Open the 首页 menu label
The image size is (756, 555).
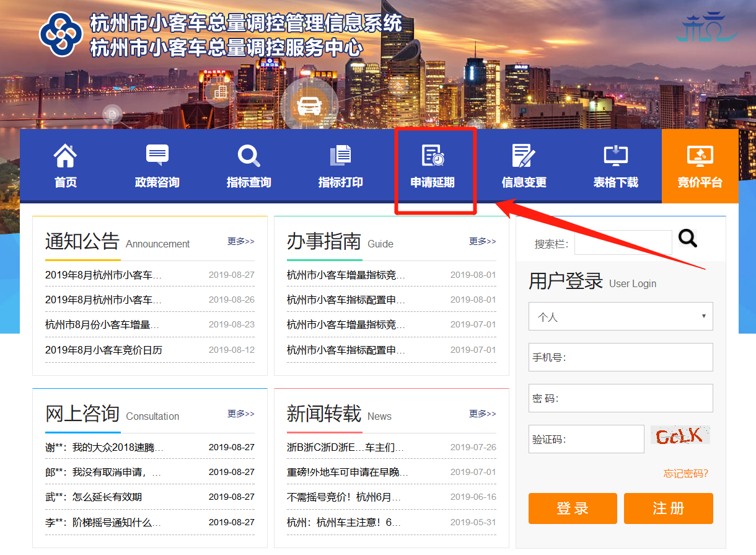[x=65, y=182]
